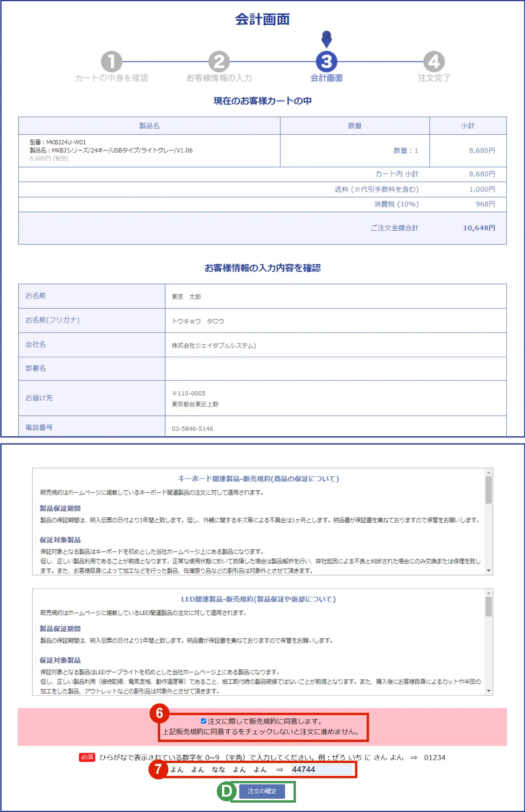
Task: Click the 部署名 row label
Action: (x=35, y=368)
